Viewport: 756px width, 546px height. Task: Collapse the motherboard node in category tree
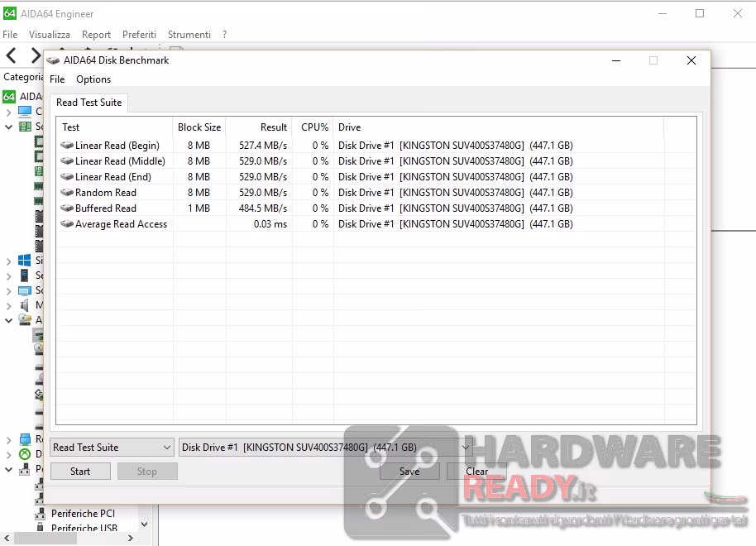click(x=8, y=127)
